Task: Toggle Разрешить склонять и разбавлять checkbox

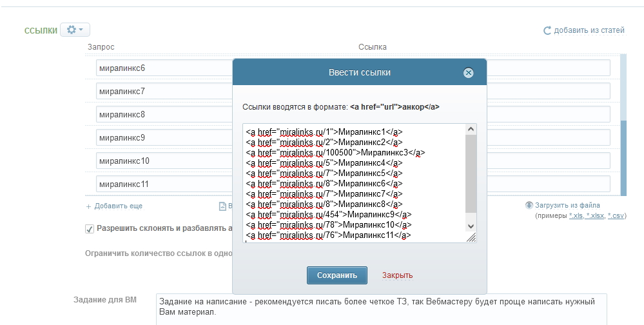Action: (90, 230)
